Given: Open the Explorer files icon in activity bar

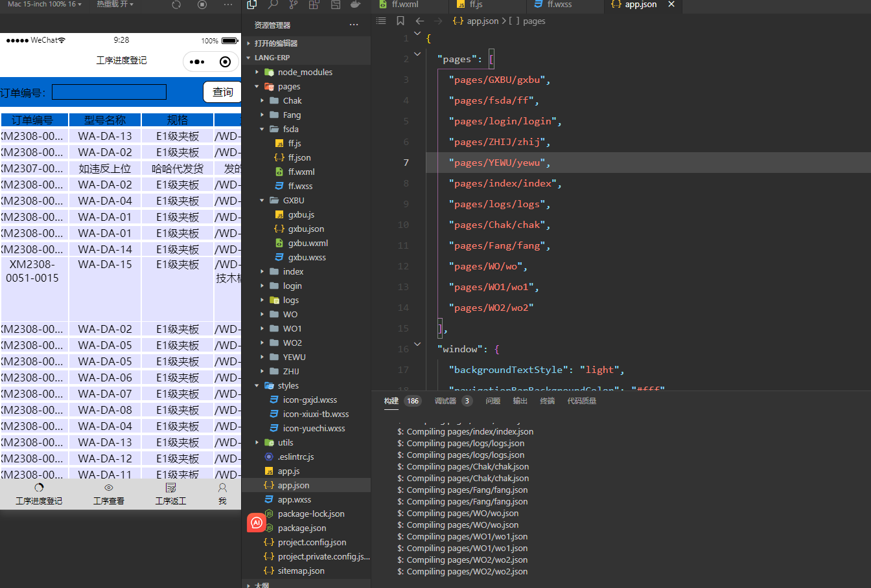Looking at the screenshot, I should 252,5.
